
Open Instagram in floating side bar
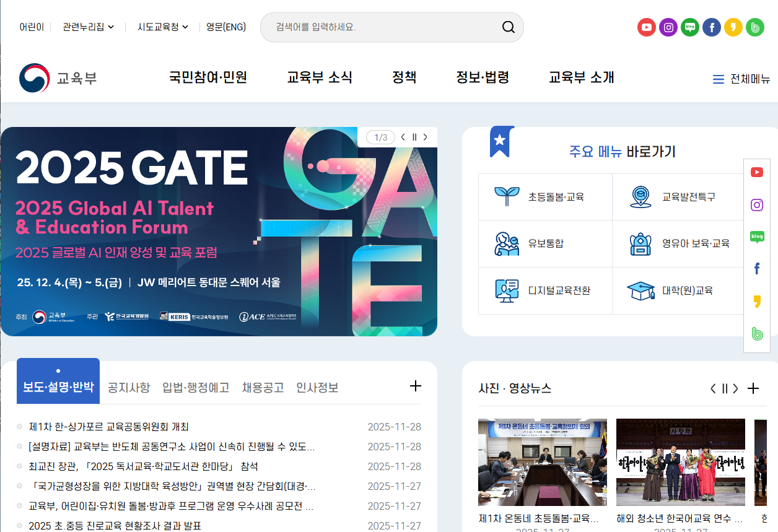coord(757,205)
